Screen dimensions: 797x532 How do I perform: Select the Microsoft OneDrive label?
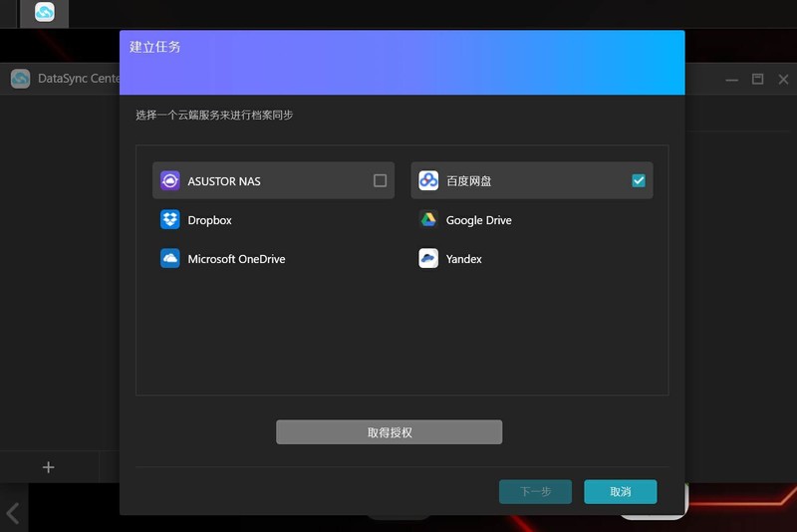(236, 259)
